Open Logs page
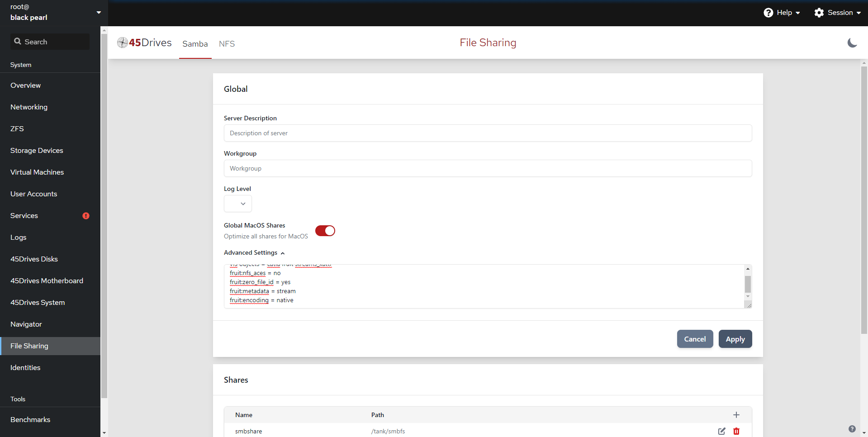 [x=50, y=237]
